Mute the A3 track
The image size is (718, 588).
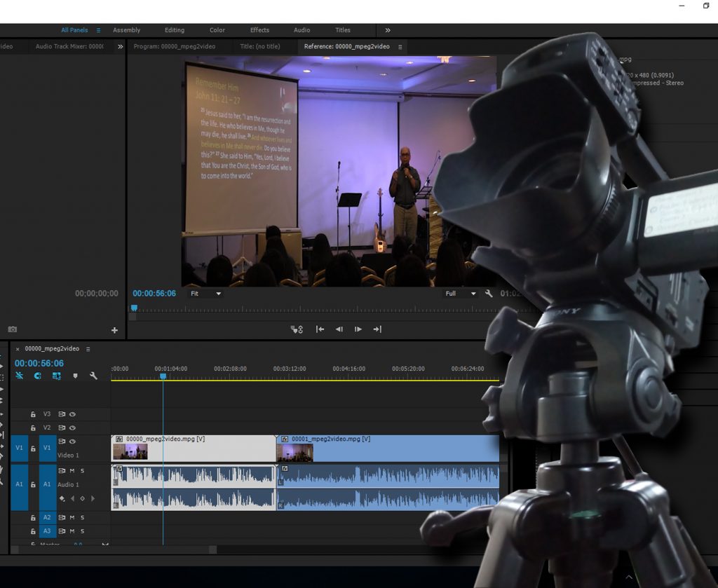[72, 531]
